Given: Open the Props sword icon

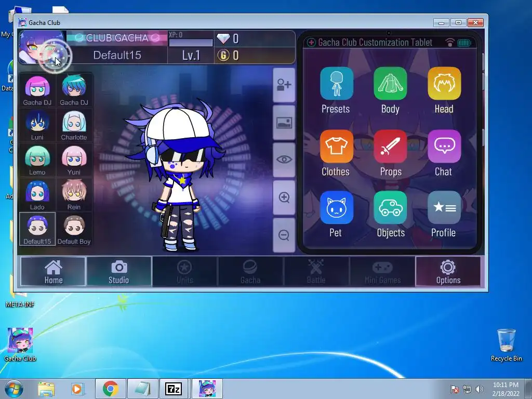Looking at the screenshot, I should 390,146.
